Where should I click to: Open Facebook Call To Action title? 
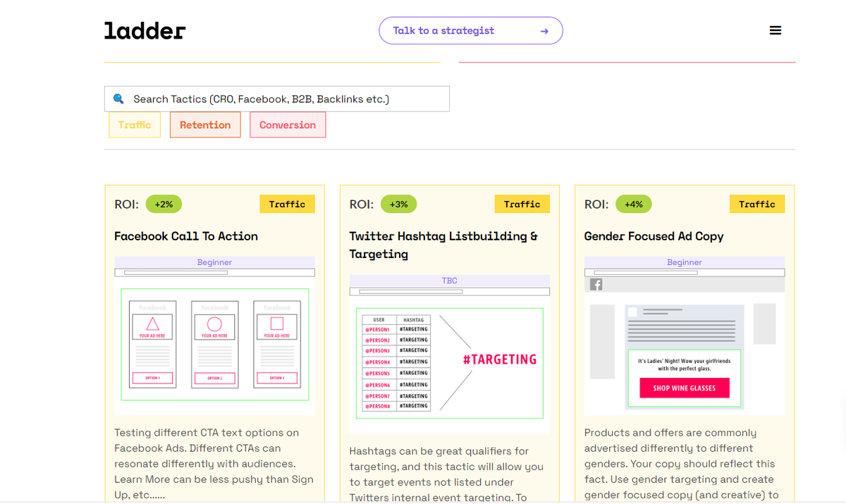(186, 236)
